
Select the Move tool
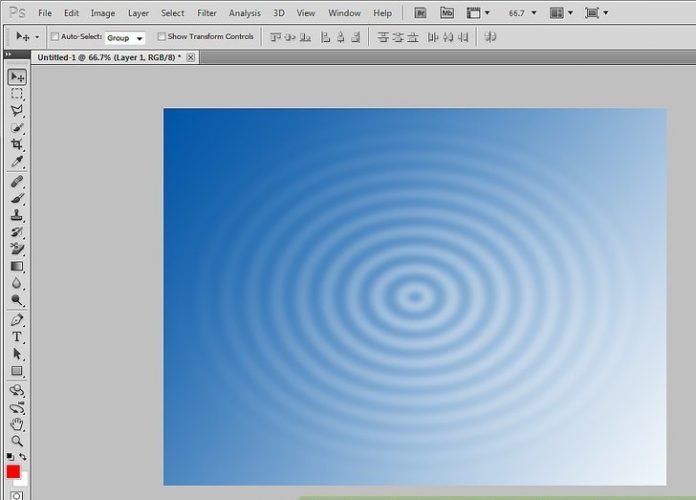17,77
